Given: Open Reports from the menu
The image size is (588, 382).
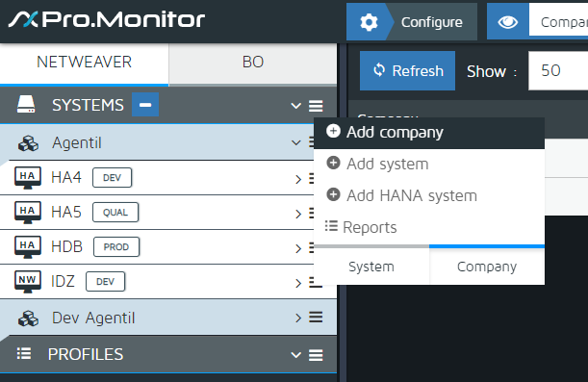Looking at the screenshot, I should click(x=429, y=227).
